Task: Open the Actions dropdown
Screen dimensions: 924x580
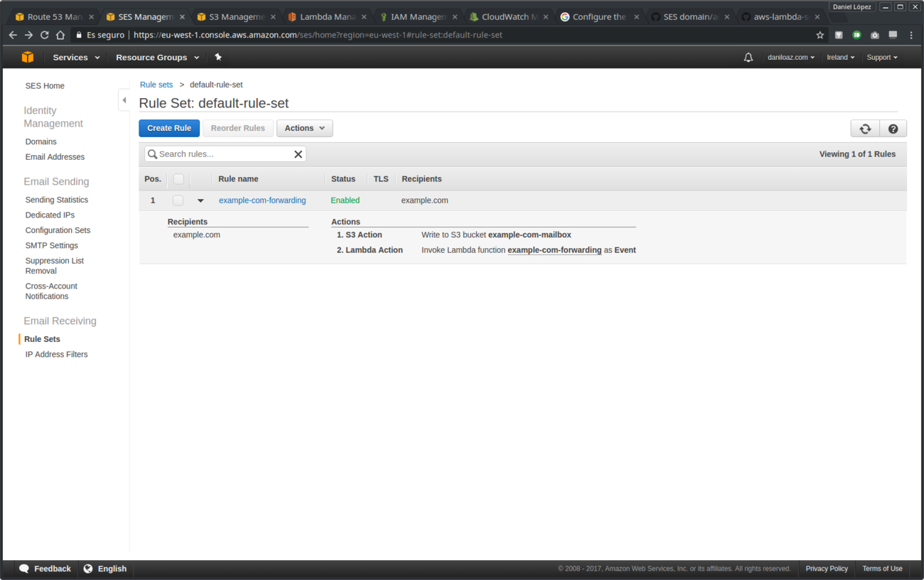Action: click(x=304, y=128)
